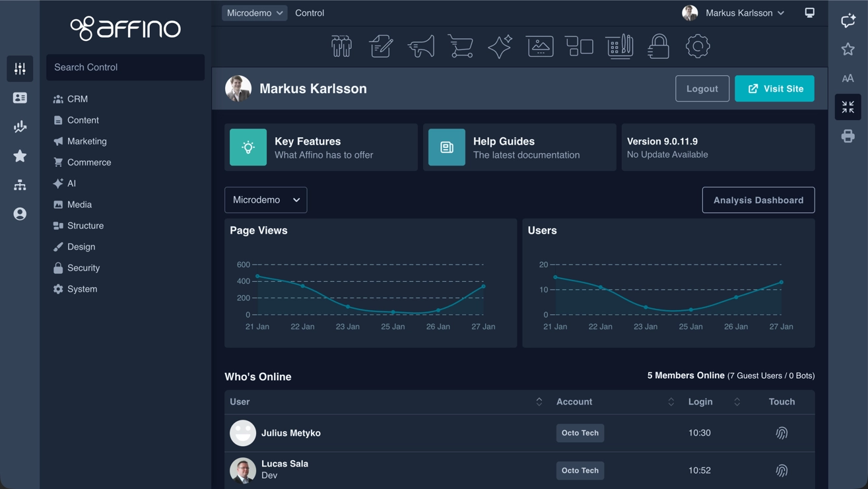This screenshot has height=489, width=868.
Task: Open the System gear toolbar icon
Action: click(x=698, y=47)
